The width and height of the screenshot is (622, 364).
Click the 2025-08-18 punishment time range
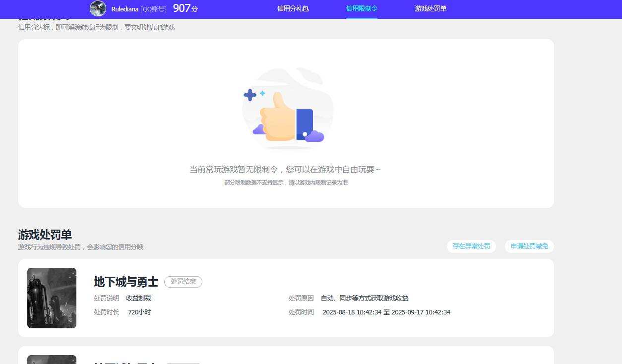pyautogui.click(x=386, y=312)
